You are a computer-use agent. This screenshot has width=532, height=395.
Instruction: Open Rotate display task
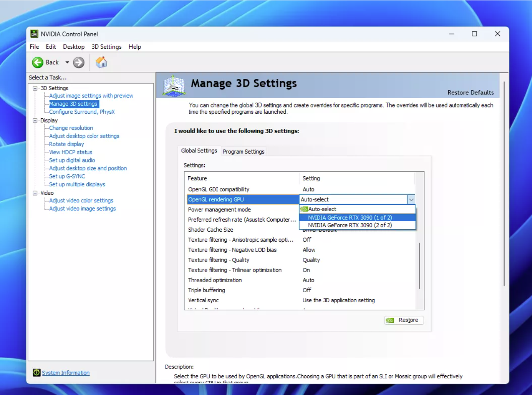(66, 144)
